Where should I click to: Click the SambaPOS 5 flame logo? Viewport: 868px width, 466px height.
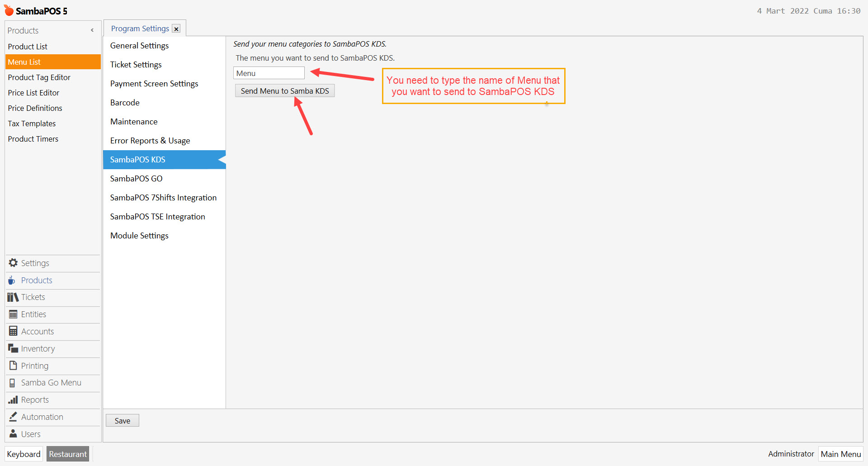(8, 10)
